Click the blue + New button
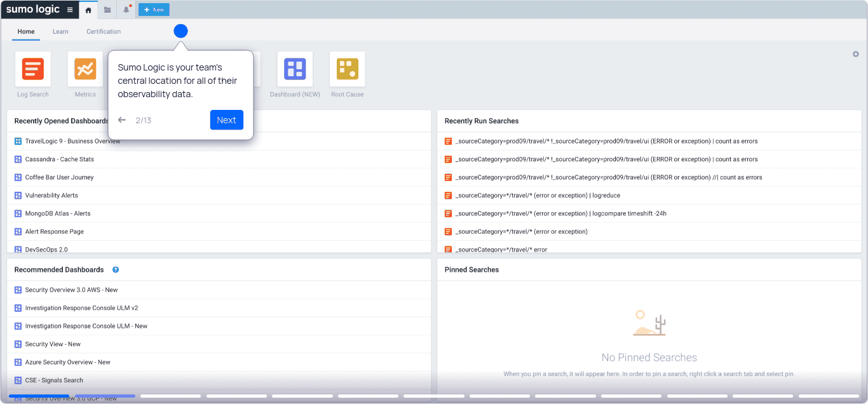868x404 pixels. click(154, 10)
